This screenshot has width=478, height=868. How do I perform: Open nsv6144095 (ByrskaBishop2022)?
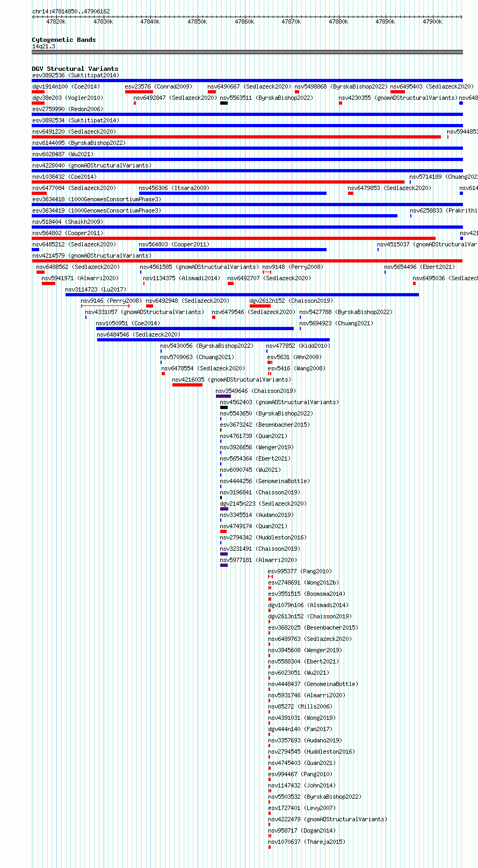tap(78, 143)
